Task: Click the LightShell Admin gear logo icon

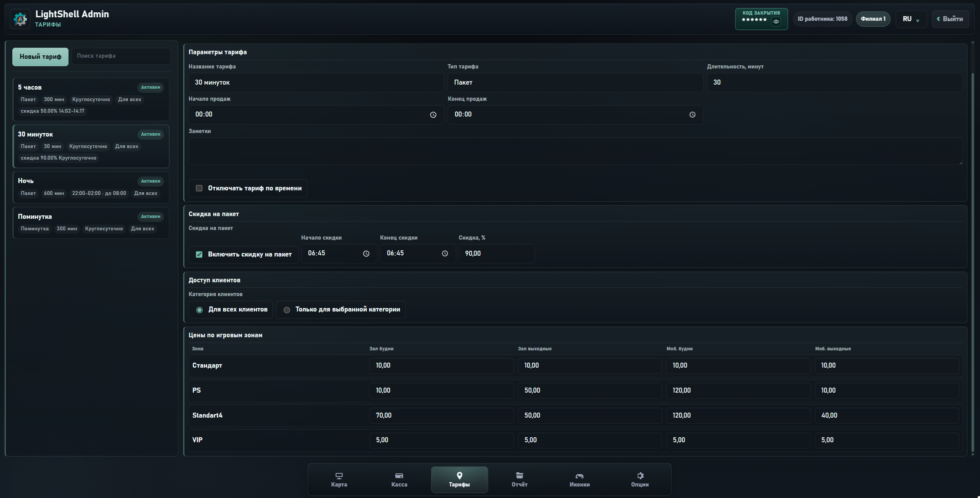Action: 20,19
